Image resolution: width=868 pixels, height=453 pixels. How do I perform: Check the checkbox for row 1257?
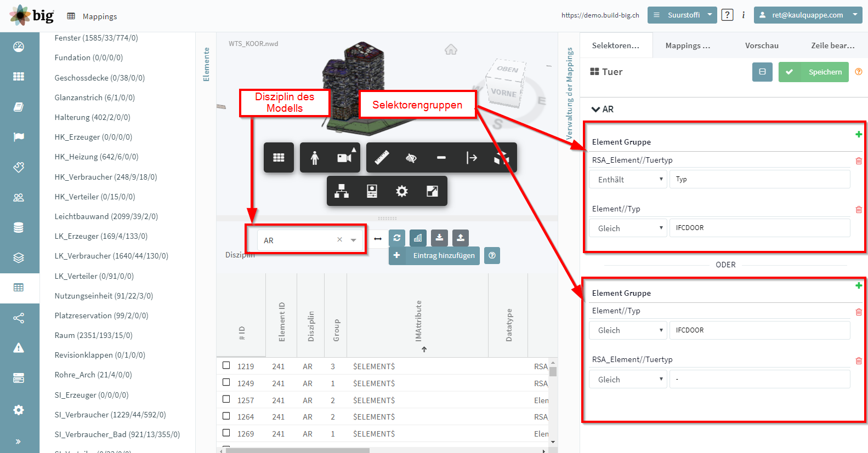[226, 399]
